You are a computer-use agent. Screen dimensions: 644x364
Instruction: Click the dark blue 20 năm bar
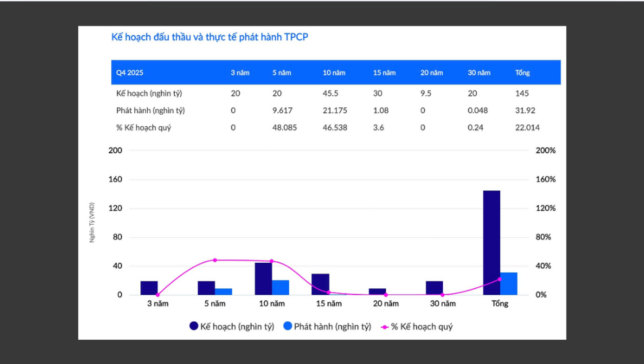[x=377, y=292]
